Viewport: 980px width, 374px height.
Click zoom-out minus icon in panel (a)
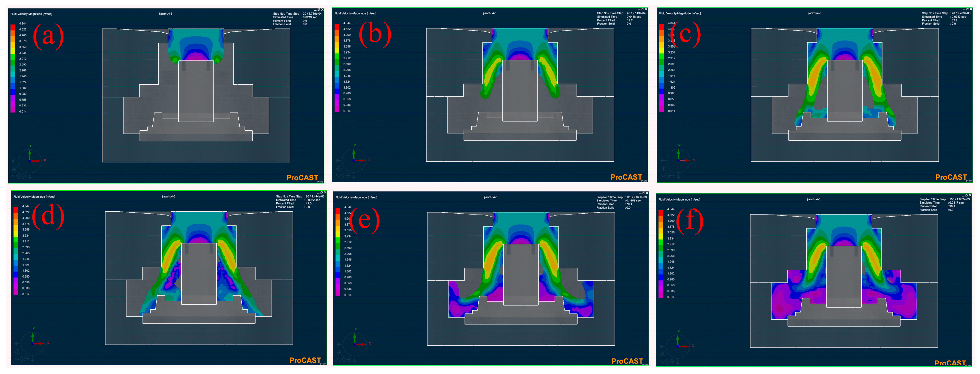pyautogui.click(x=23, y=176)
